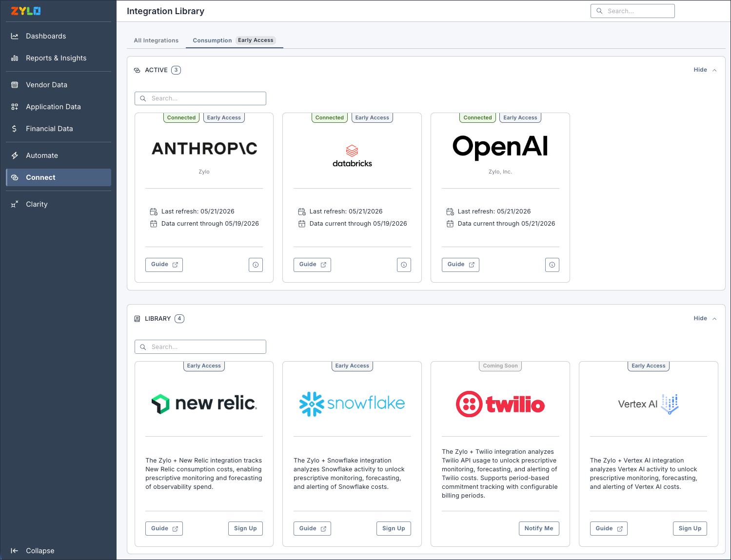Open the Databricks Guide
This screenshot has width=731, height=560.
pos(312,265)
